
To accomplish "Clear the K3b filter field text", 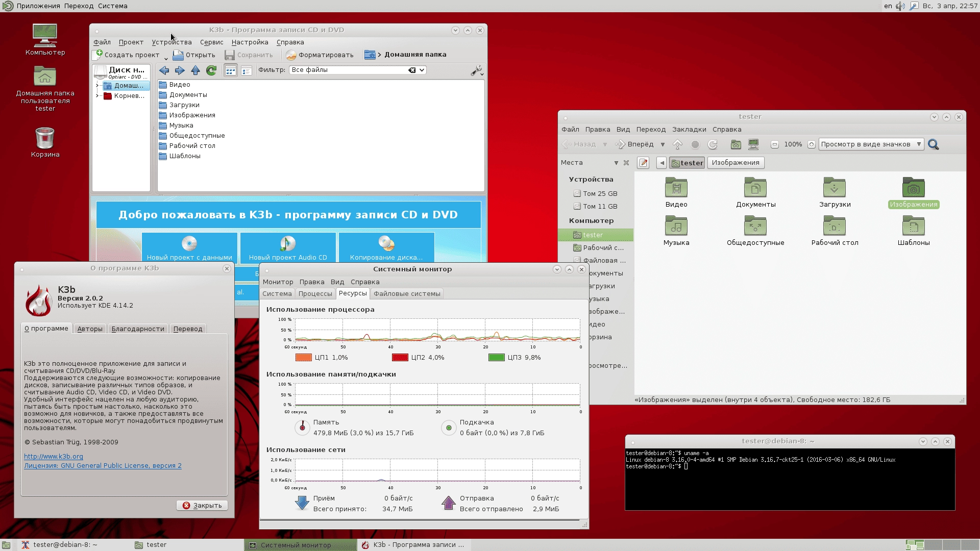I will tap(412, 70).
